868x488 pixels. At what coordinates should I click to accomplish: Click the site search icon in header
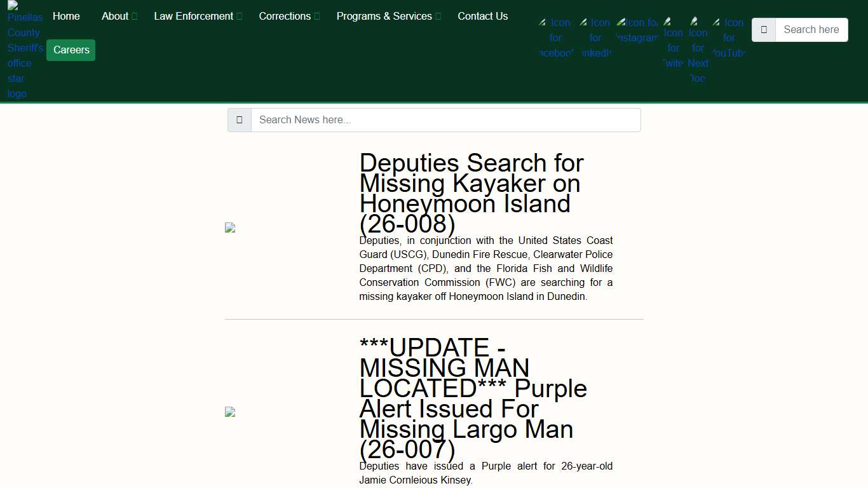tap(764, 30)
